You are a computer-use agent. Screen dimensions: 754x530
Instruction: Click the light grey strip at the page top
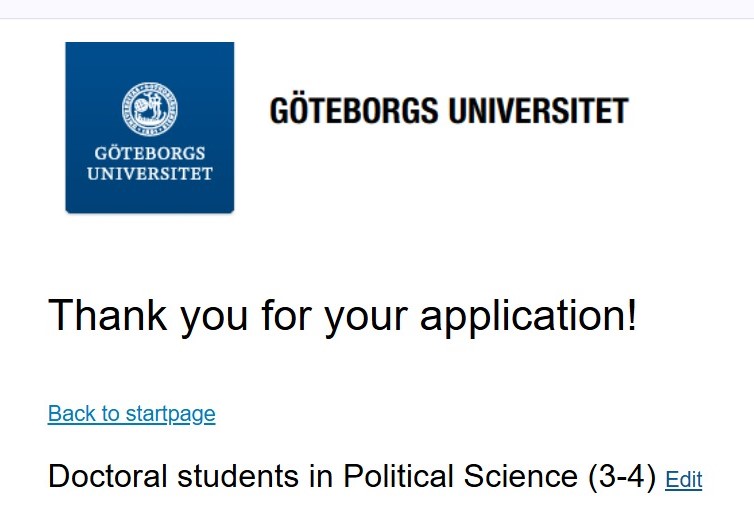coord(377,9)
